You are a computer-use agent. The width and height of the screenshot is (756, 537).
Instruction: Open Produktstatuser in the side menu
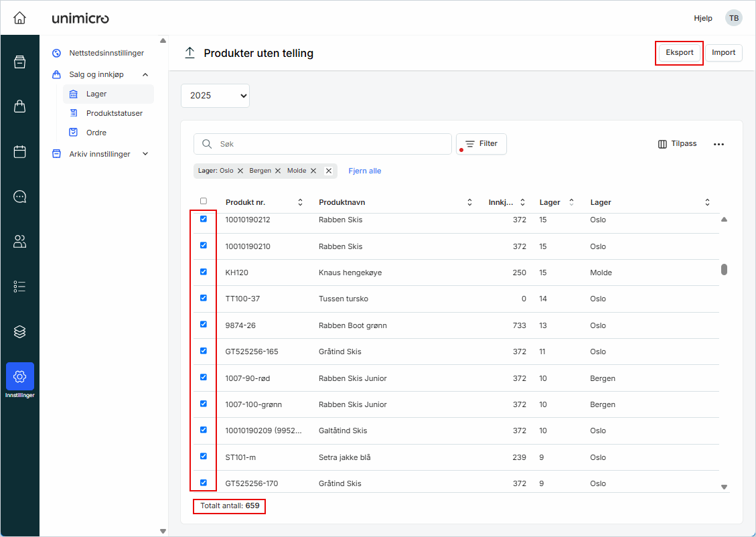(x=114, y=113)
